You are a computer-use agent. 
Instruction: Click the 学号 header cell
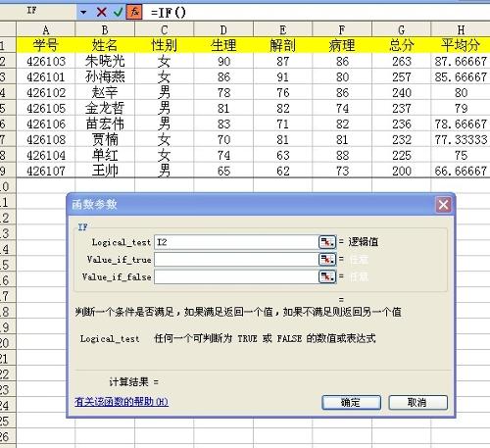[46, 45]
